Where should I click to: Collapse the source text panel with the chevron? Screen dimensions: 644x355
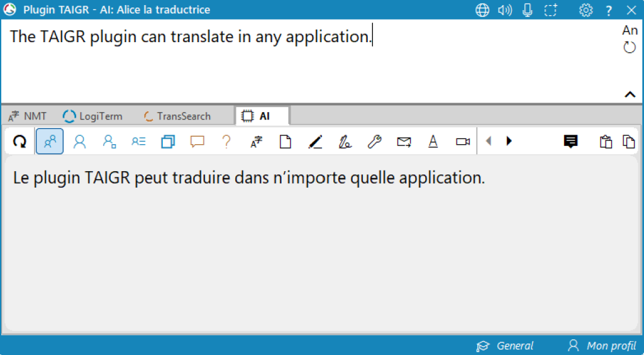tap(630, 94)
